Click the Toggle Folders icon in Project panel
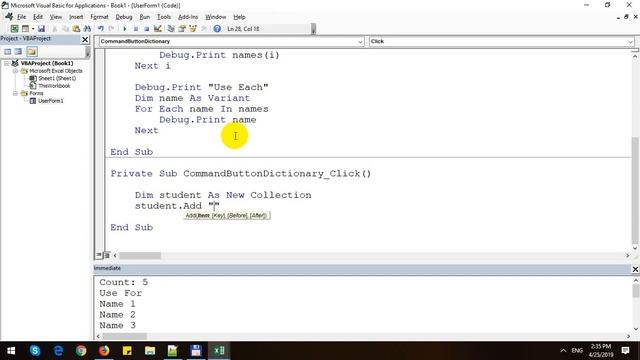The width and height of the screenshot is (640, 360). click(32, 51)
